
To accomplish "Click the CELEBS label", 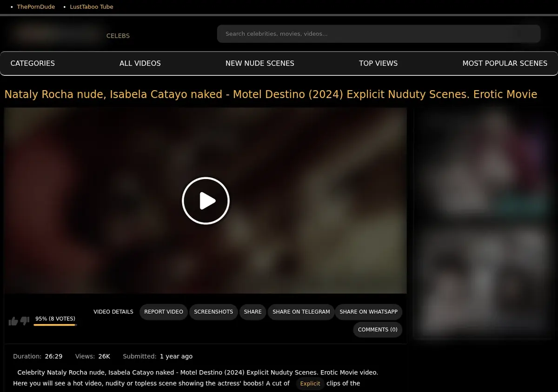I will [x=118, y=36].
